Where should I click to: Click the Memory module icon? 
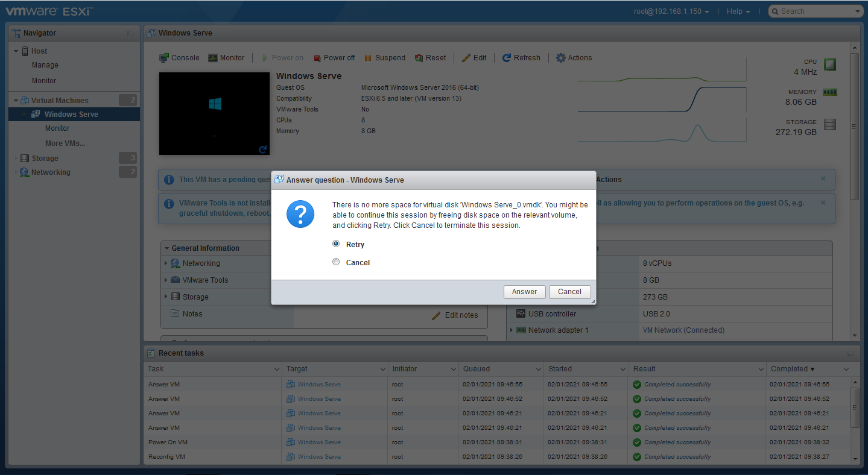(830, 92)
